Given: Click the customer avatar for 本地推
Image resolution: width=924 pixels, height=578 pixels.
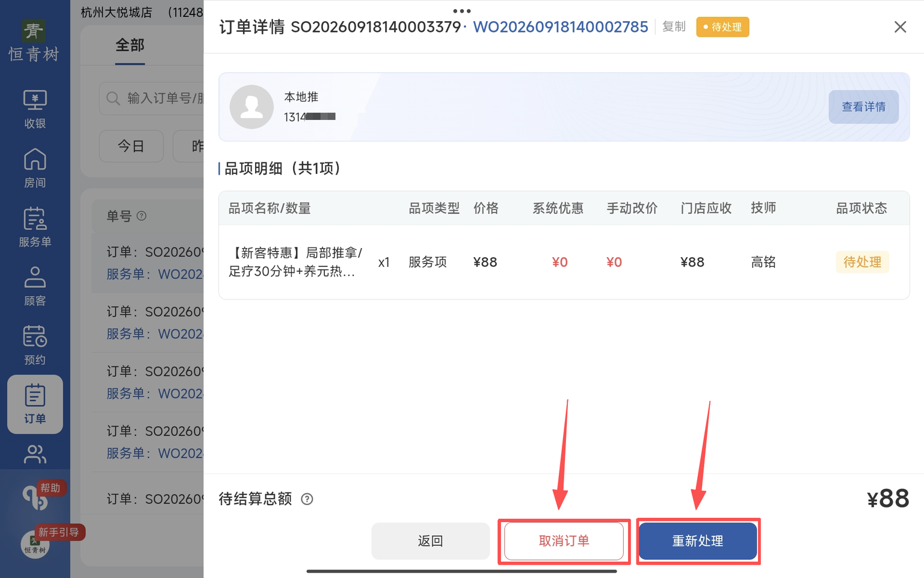Looking at the screenshot, I should point(251,107).
